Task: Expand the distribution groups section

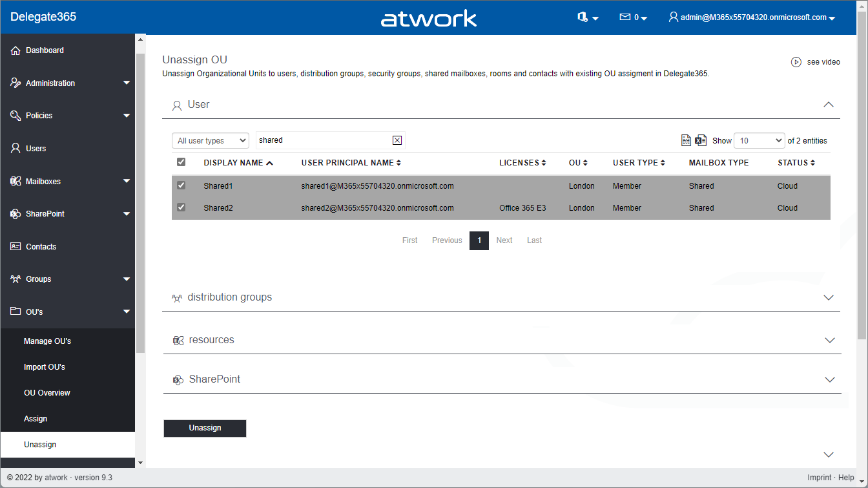Action: [x=829, y=297]
